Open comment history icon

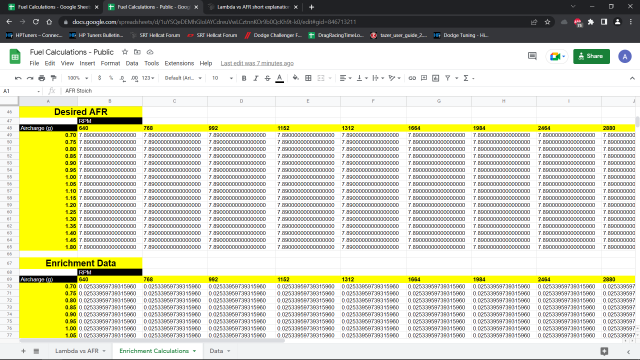click(532, 56)
